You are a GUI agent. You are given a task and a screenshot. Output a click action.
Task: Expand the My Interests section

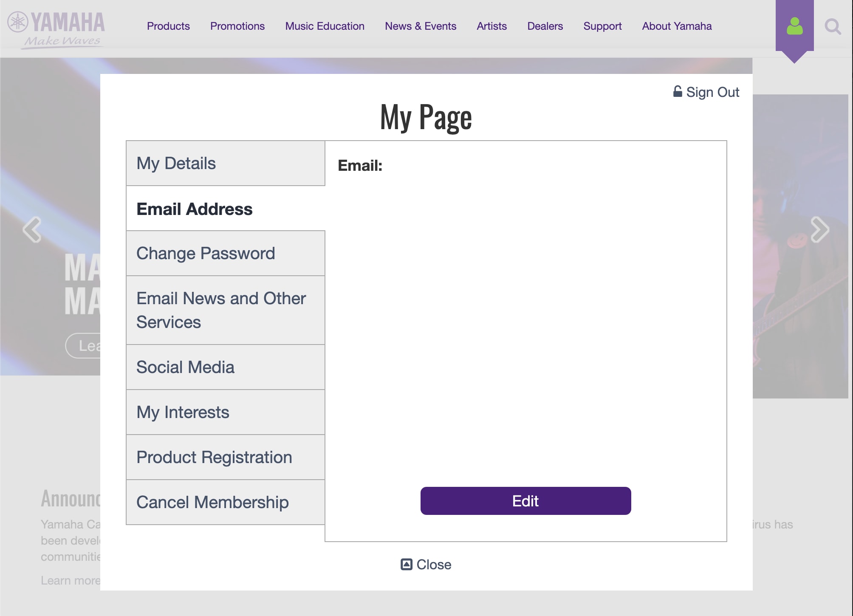(x=226, y=411)
